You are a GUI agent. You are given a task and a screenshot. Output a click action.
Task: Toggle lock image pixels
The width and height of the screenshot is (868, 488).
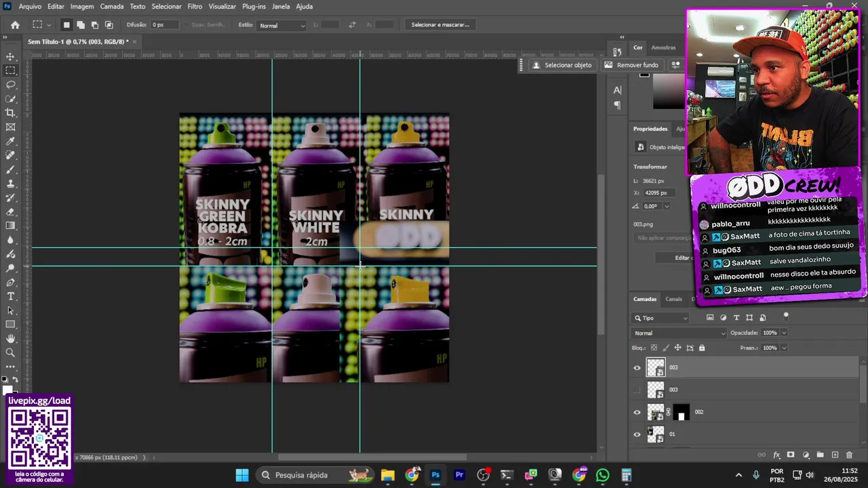coord(665,348)
